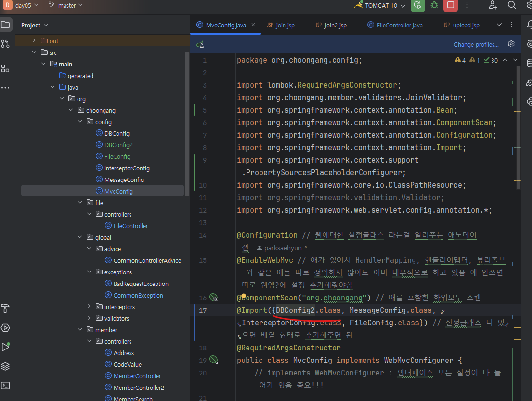Open the Database tool window icon

[529, 63]
